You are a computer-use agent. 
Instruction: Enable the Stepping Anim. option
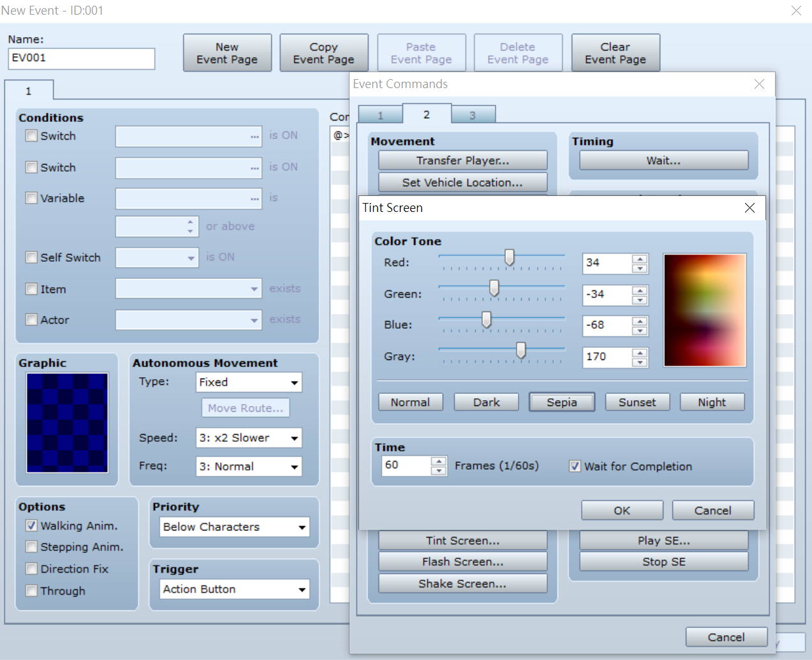click(x=31, y=546)
